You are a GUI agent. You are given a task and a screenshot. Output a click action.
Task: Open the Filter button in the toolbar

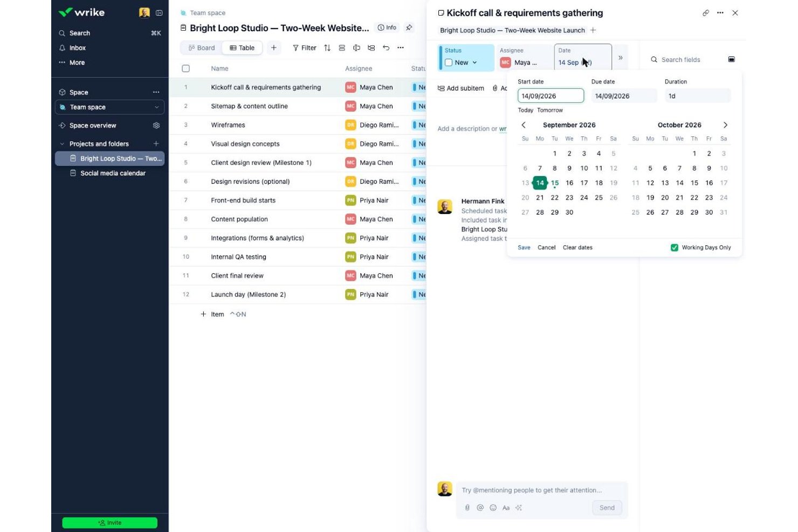pos(305,48)
